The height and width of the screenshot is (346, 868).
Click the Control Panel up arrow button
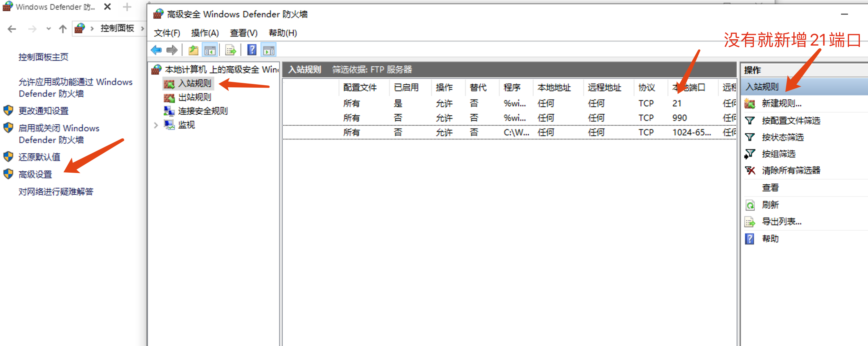[x=63, y=29]
